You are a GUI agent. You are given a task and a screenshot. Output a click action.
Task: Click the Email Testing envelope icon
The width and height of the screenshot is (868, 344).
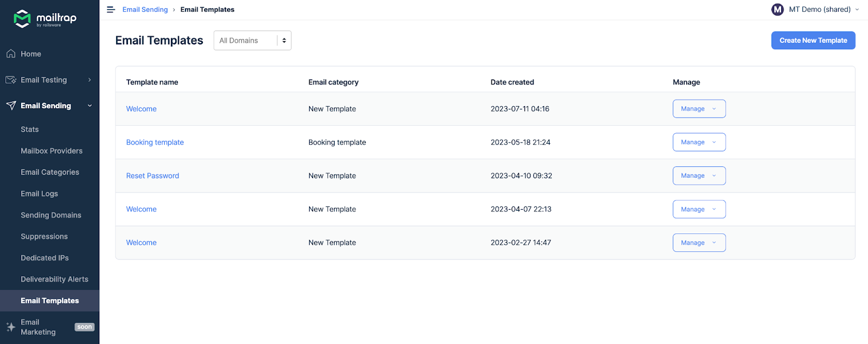pos(11,80)
